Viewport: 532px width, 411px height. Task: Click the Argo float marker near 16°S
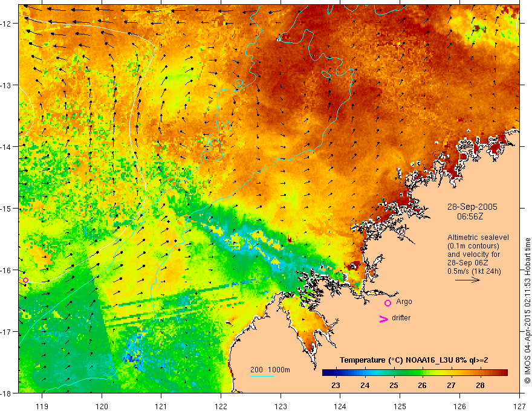coord(25,280)
